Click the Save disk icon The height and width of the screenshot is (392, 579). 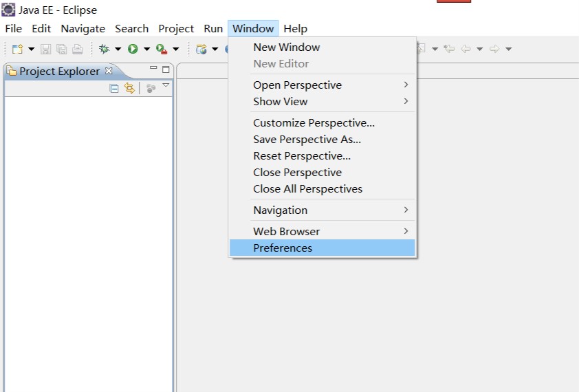point(46,49)
